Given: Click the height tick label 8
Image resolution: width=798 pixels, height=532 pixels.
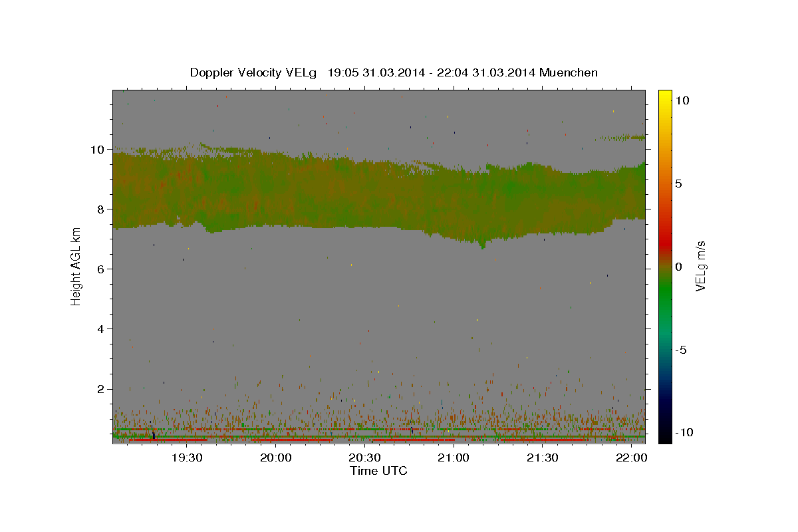Looking at the screenshot, I should [x=102, y=209].
